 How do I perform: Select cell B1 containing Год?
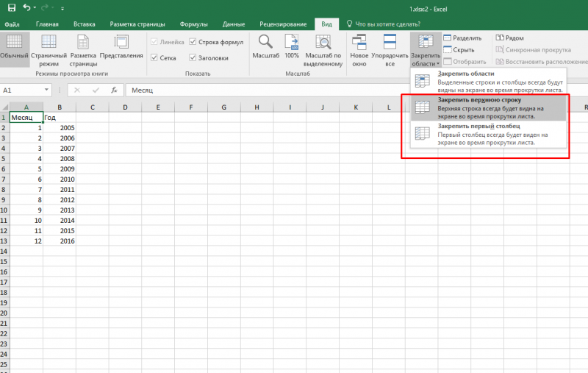pos(60,118)
